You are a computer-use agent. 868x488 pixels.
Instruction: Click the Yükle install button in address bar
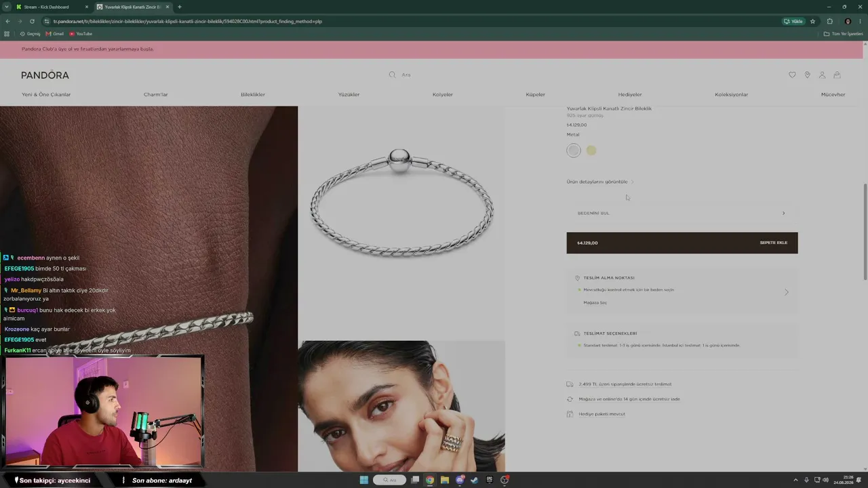793,21
